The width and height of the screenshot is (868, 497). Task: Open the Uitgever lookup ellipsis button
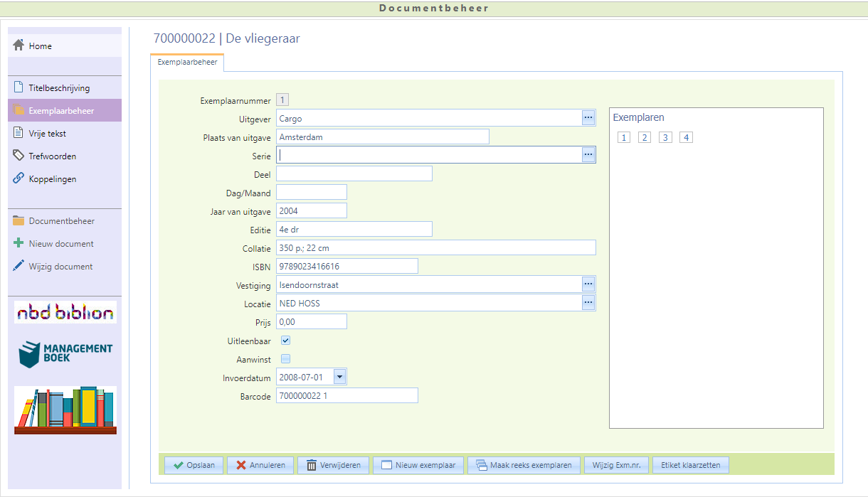pos(588,118)
